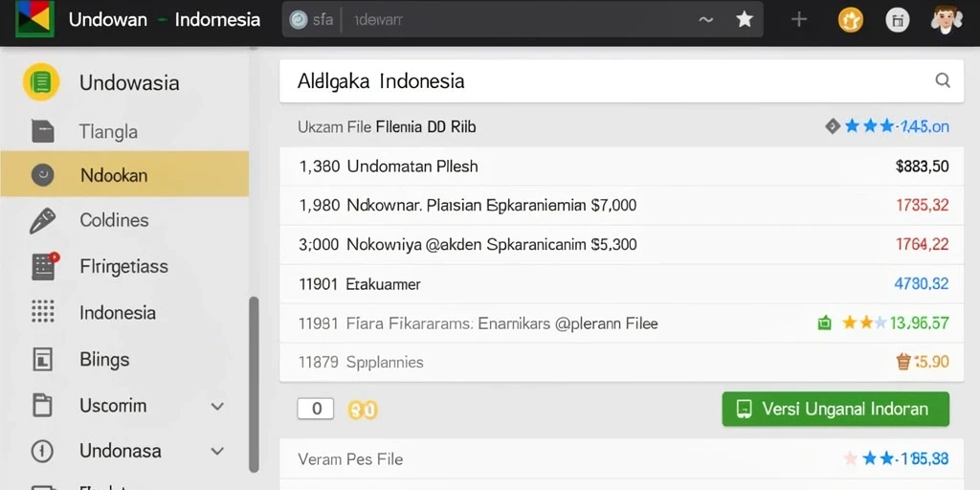Click the quantity box showing 0
Viewport: 980px width, 490px height.
316,409
